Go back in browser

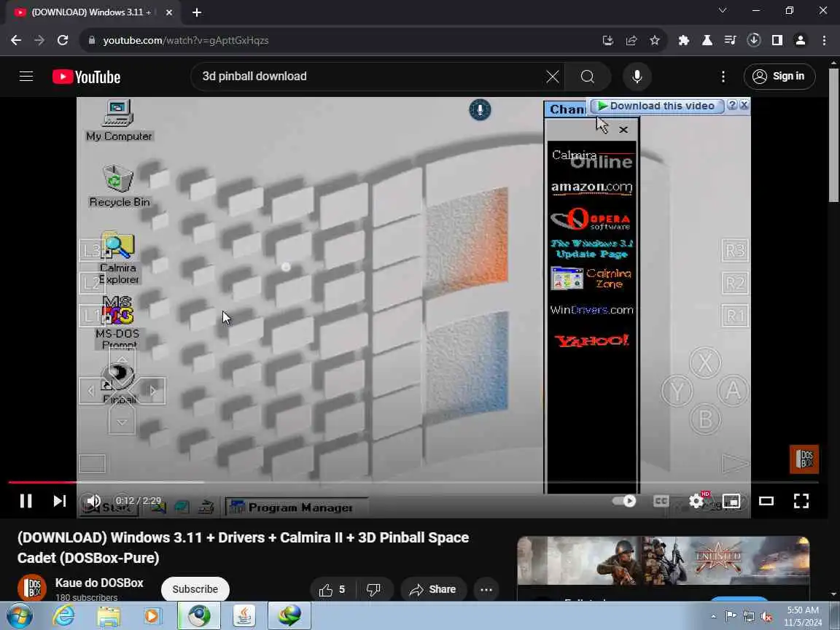(x=16, y=40)
